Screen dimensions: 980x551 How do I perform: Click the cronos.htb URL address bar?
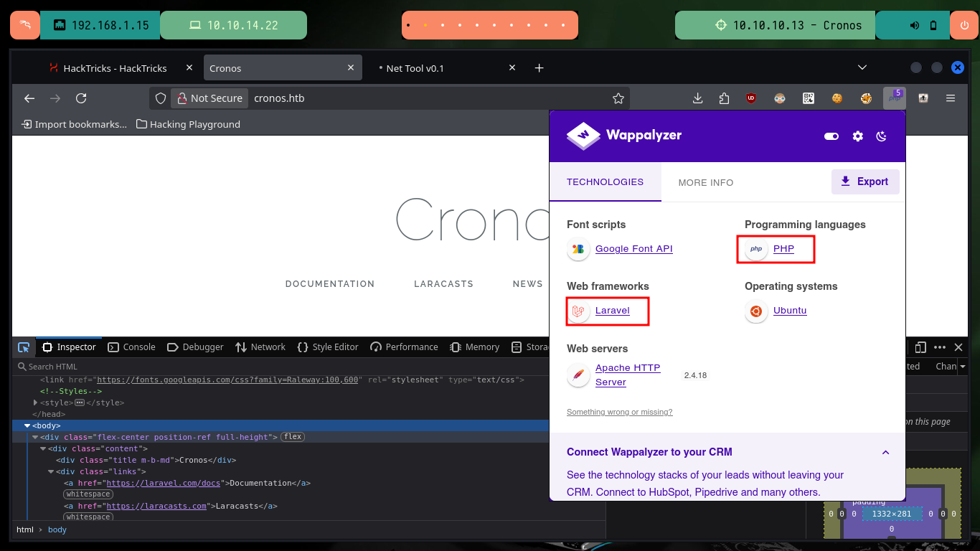click(428, 98)
